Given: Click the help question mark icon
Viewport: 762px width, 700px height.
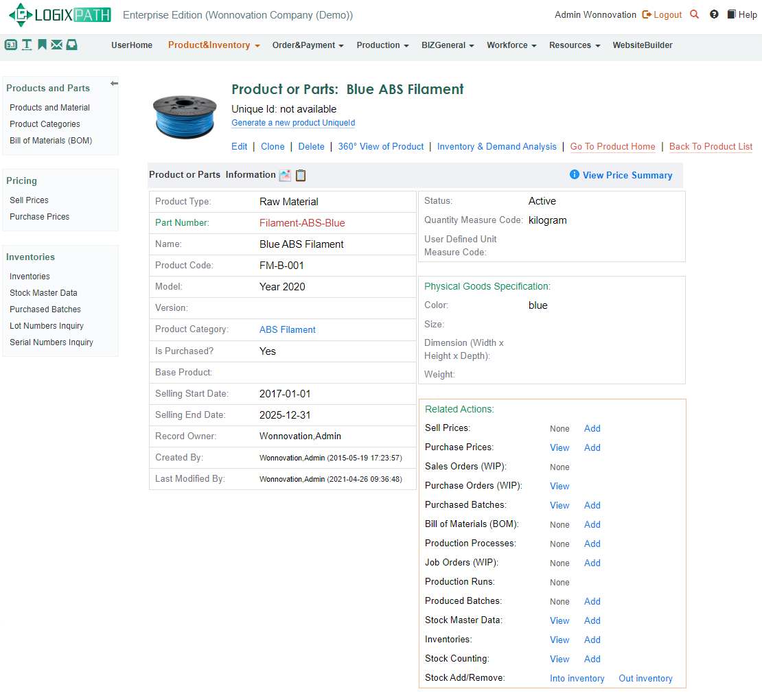Looking at the screenshot, I should coord(715,14).
